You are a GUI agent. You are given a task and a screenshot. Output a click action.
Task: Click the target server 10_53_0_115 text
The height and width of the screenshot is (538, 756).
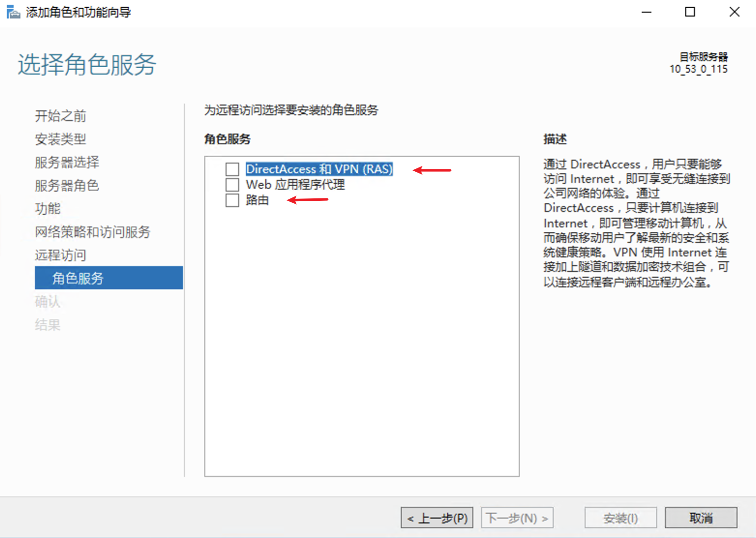[698, 69]
